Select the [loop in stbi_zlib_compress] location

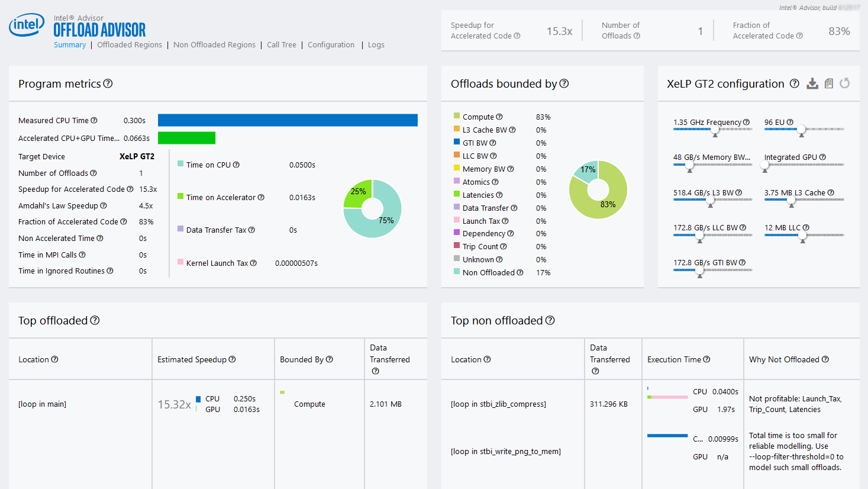point(498,404)
